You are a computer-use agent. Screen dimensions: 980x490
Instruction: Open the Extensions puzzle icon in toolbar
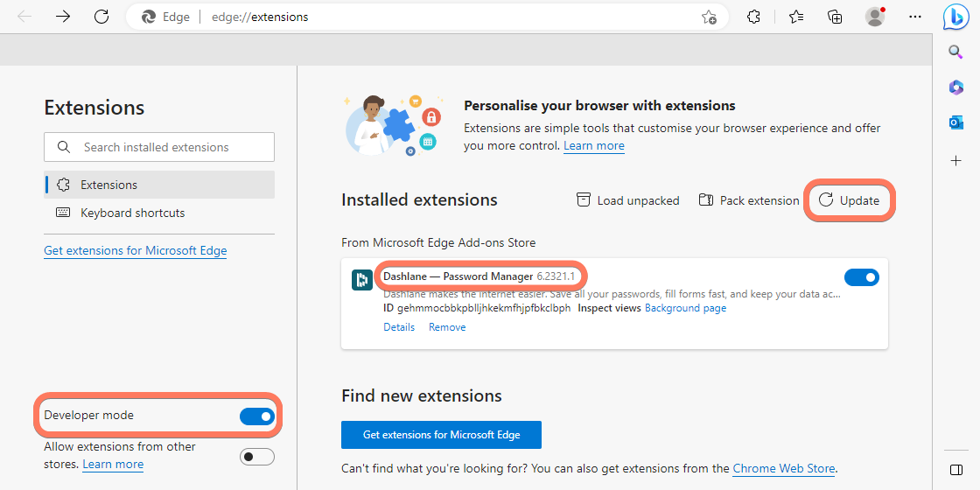(753, 17)
